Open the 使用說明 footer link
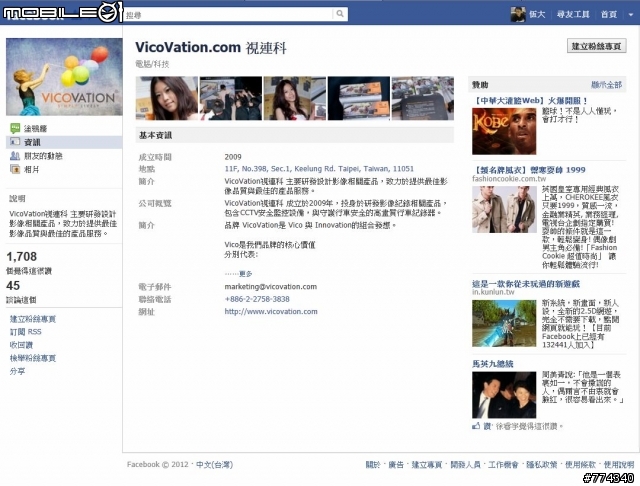 point(619,464)
